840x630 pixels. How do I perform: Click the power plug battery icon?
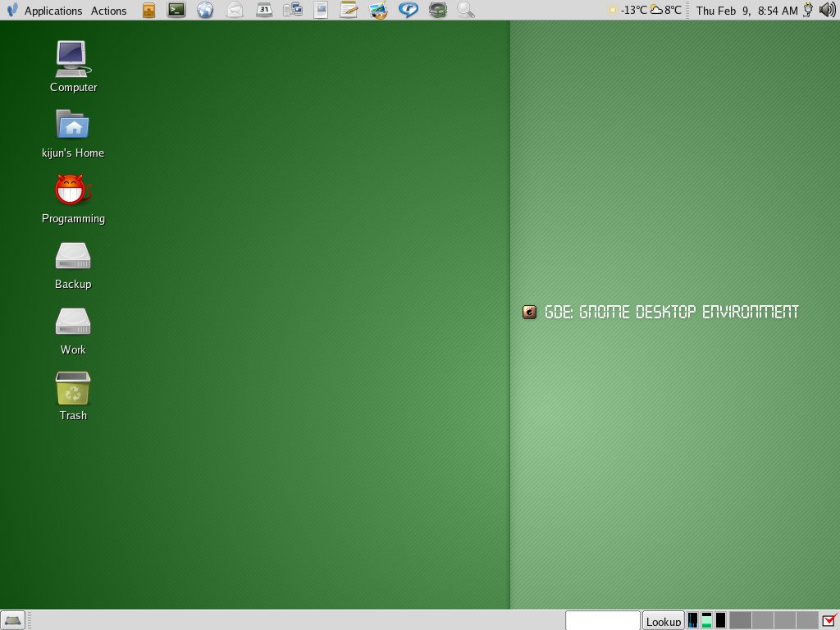pyautogui.click(x=808, y=10)
